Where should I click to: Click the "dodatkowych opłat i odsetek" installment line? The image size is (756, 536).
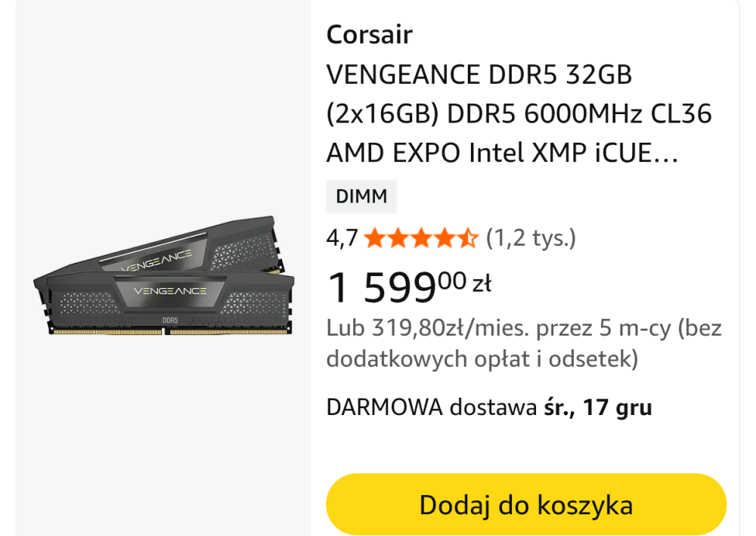pos(482,359)
